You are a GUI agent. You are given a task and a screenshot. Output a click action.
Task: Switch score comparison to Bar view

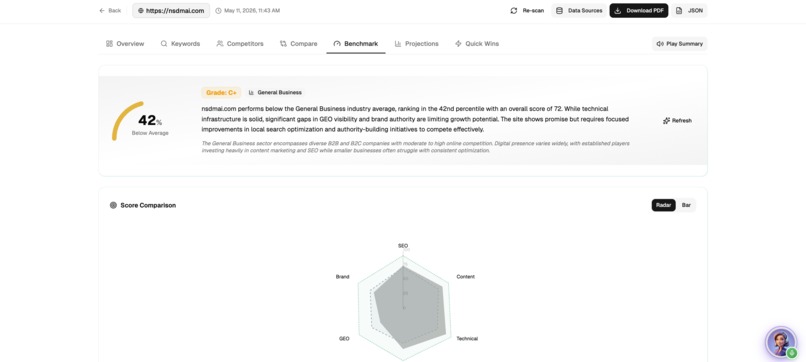686,205
